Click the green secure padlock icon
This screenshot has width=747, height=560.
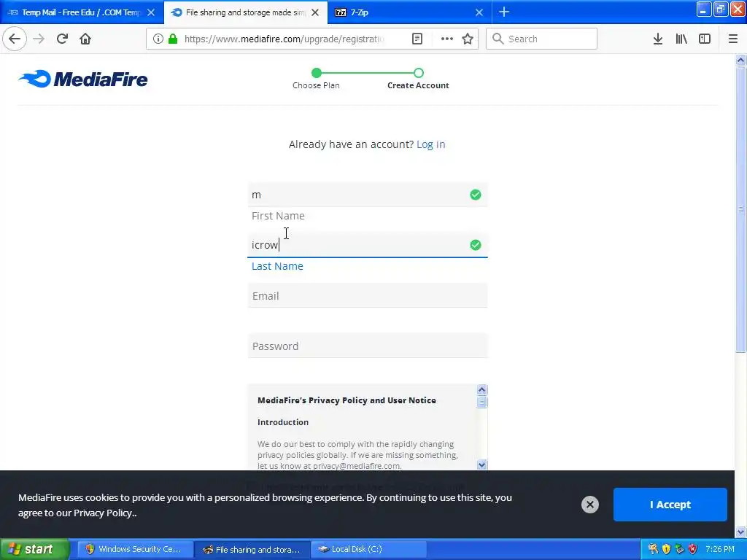tap(173, 39)
